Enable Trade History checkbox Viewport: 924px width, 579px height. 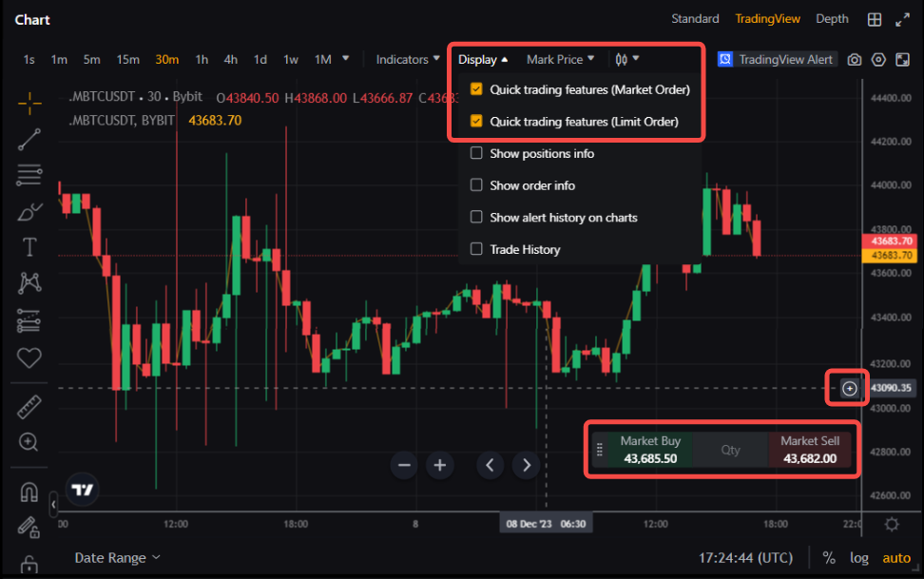477,249
